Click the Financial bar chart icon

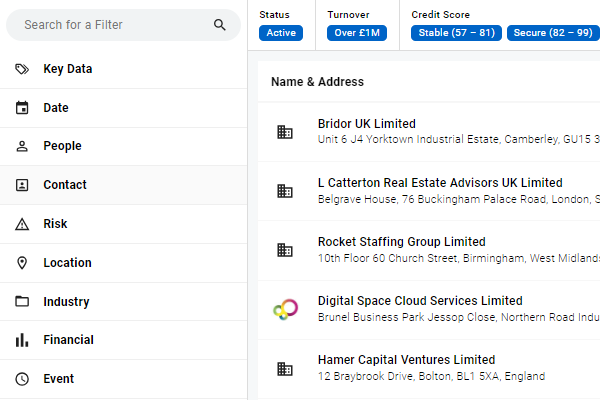click(22, 340)
